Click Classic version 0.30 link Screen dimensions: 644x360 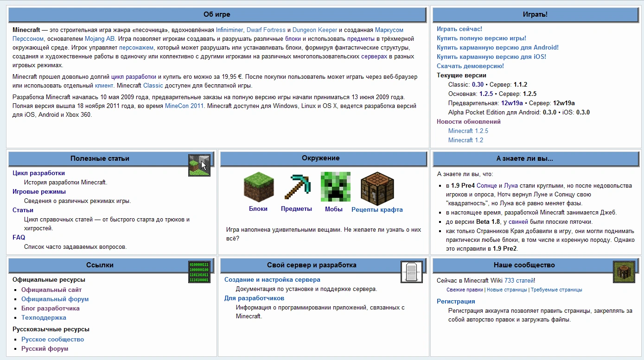tap(478, 85)
